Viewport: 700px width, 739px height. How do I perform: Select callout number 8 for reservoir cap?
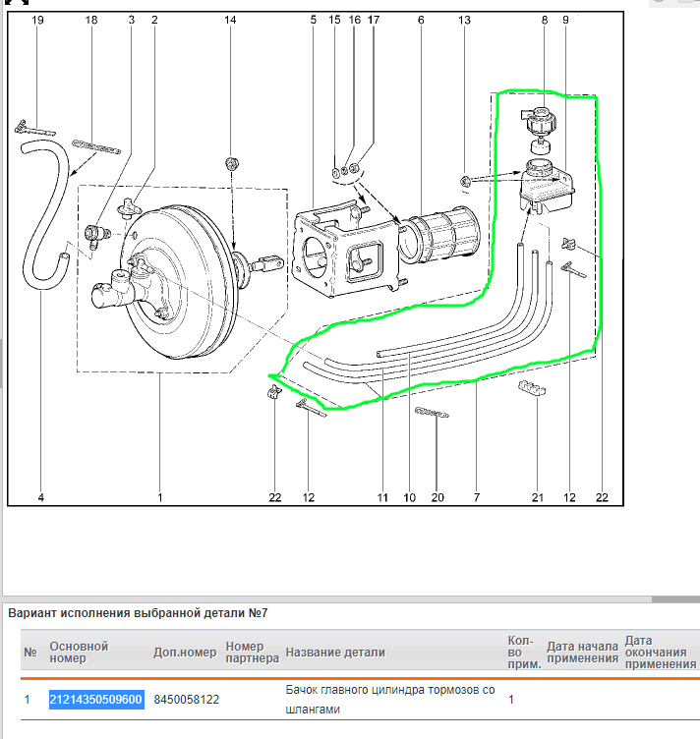[x=545, y=21]
